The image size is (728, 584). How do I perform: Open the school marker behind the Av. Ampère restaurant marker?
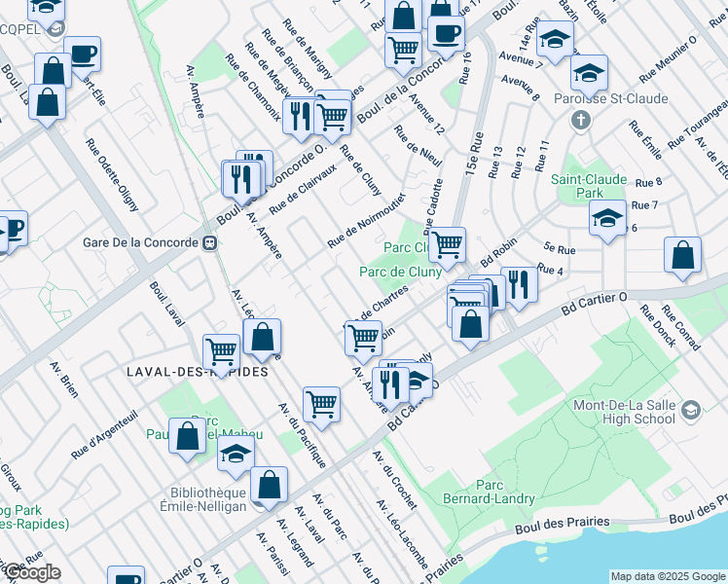coord(421,381)
